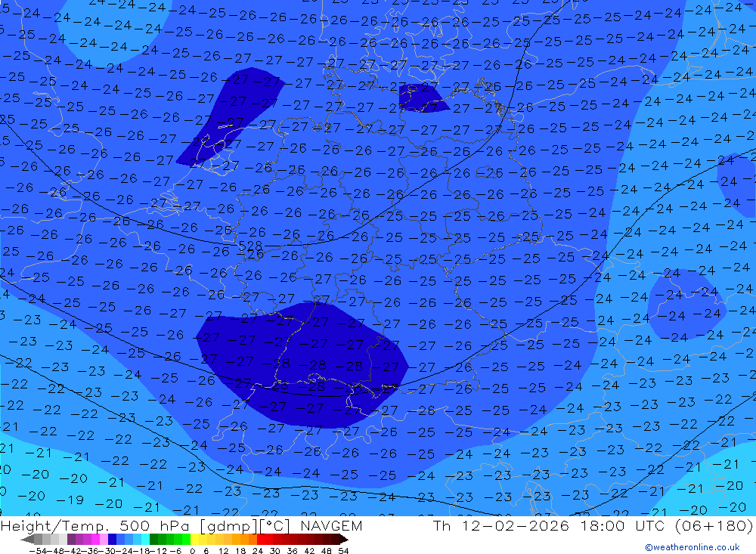This screenshot has width=756, height=554.
Task: Click the dark green swatch above legend -12
Action: (153, 540)
